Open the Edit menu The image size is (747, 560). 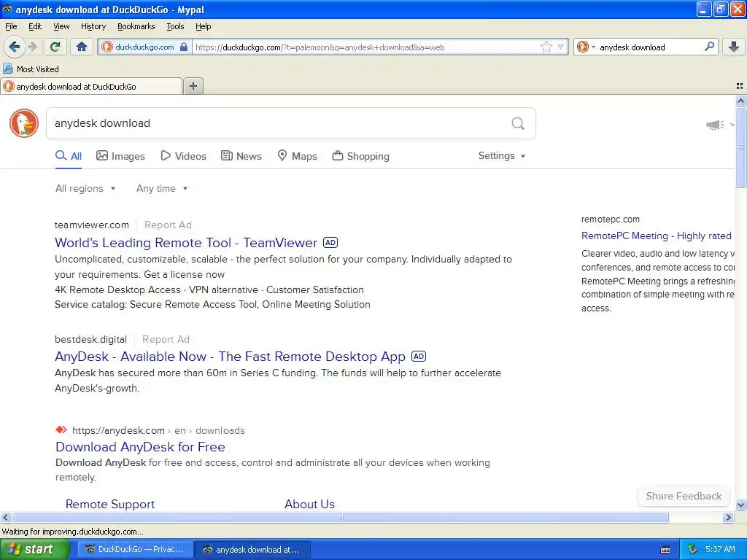point(35,26)
